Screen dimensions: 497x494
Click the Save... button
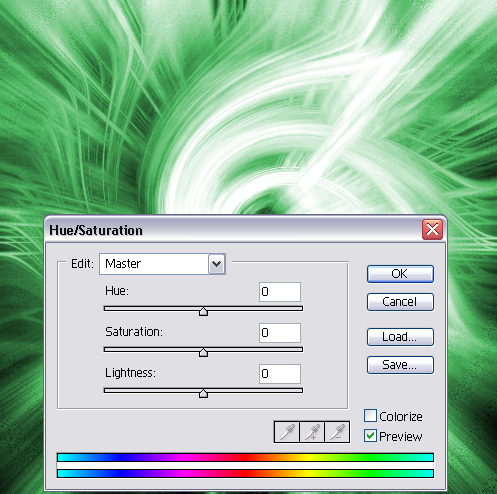pos(400,365)
